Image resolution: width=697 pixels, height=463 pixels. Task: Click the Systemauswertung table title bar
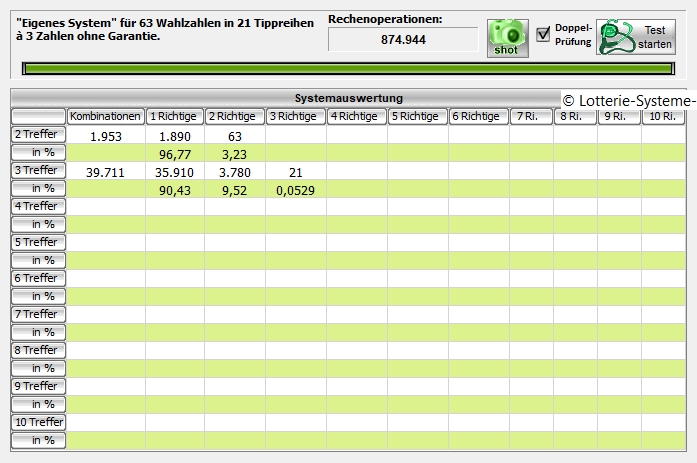tap(348, 98)
